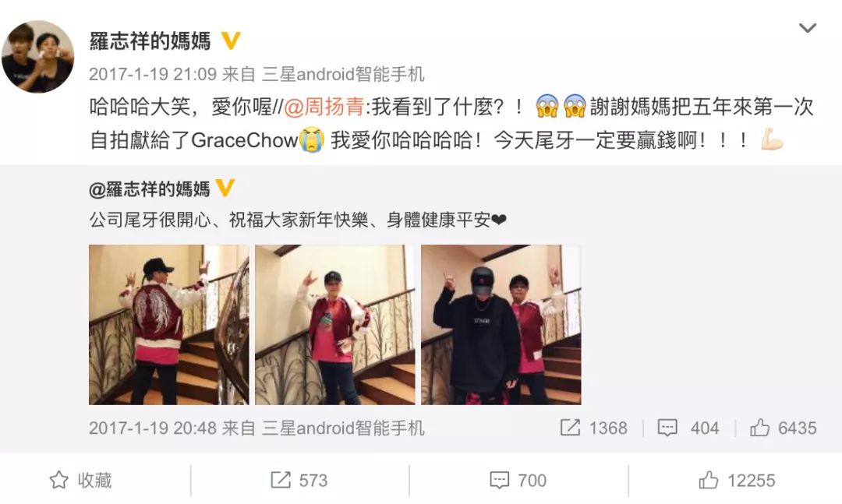Open the @周扬青 mention link
This screenshot has height=504, width=842.
[324, 107]
